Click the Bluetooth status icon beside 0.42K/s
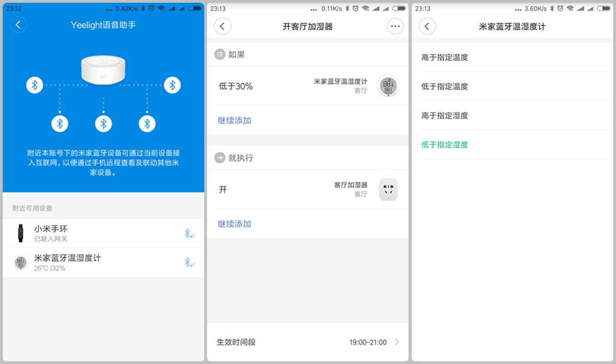The width and height of the screenshot is (616, 364). pos(142,8)
